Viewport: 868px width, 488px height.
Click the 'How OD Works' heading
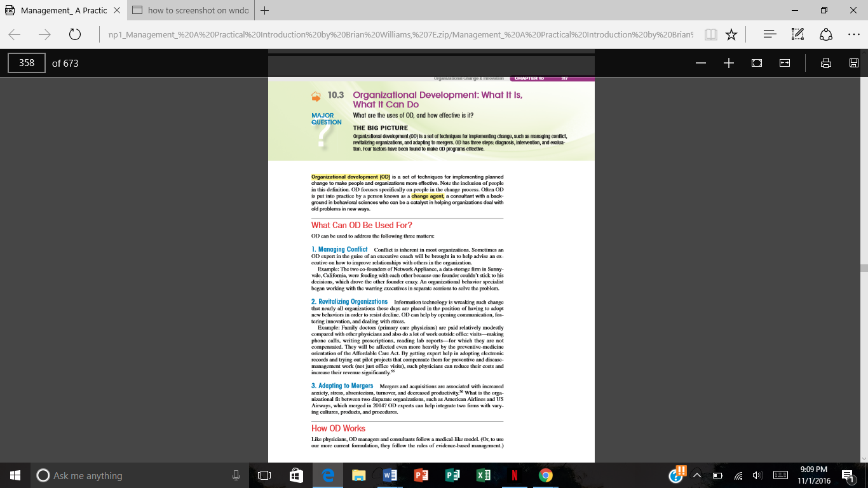click(338, 428)
